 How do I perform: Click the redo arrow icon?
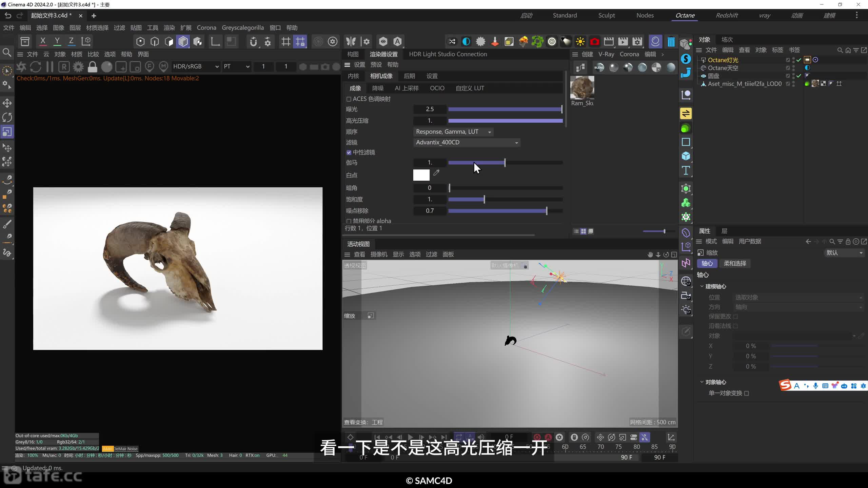(20, 16)
